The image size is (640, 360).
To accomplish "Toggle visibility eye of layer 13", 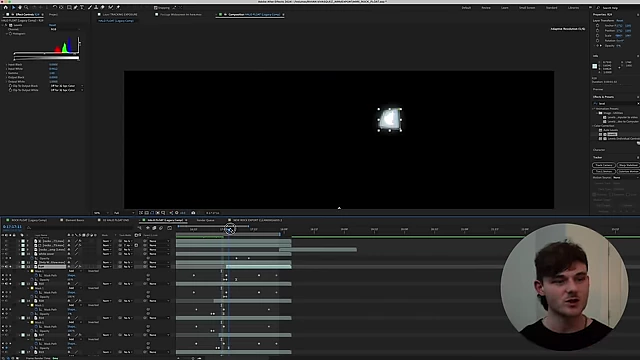I will [x=3, y=284].
